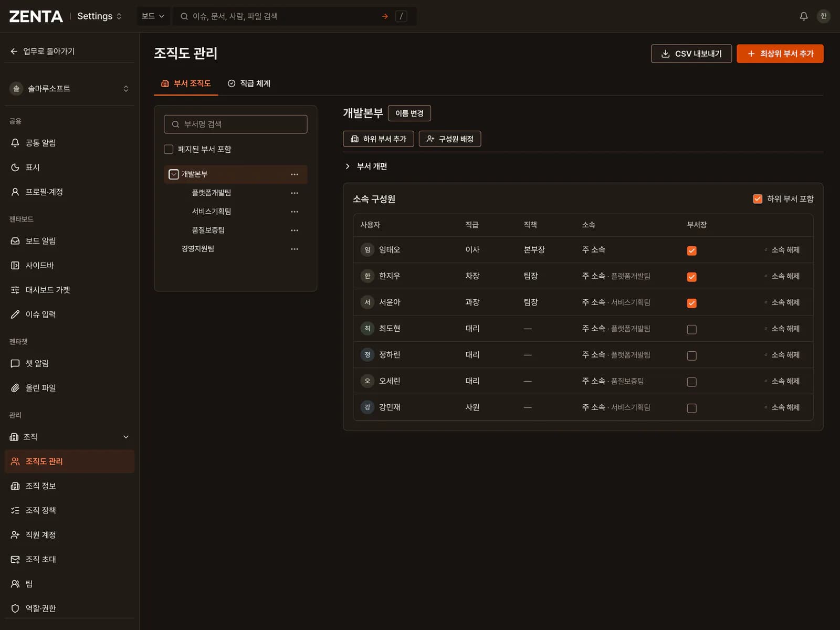Viewport: 840px width, 630px height.
Task: Open 공통 알림 settings
Action: tap(69, 143)
